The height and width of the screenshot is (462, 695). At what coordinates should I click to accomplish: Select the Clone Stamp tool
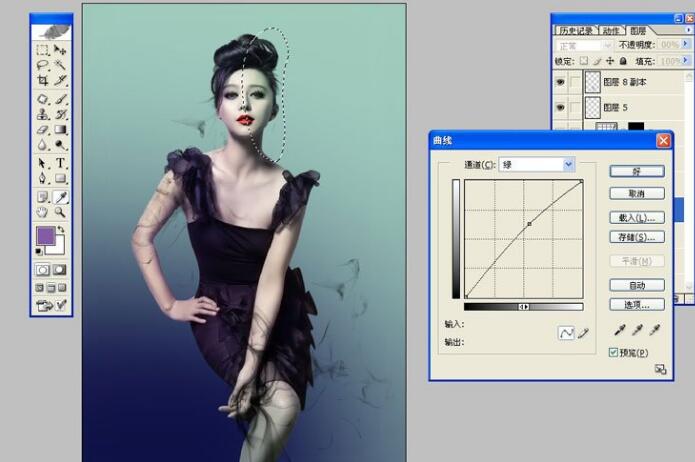click(43, 114)
